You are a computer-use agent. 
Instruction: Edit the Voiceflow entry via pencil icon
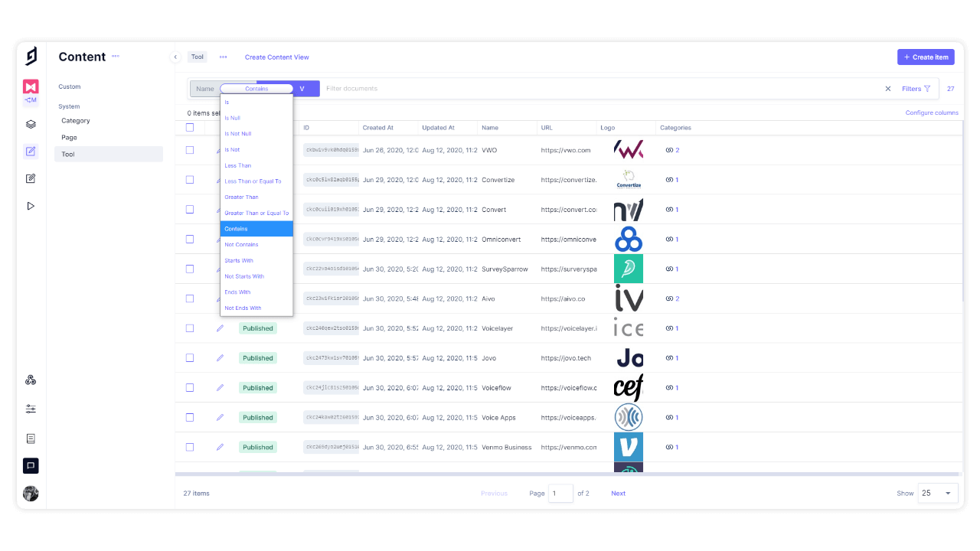(220, 387)
